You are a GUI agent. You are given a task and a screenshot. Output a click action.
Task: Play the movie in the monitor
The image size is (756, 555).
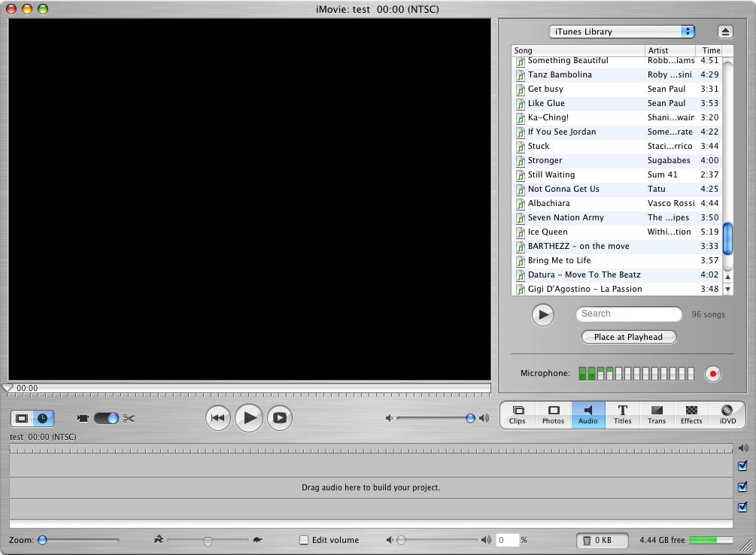click(x=249, y=417)
